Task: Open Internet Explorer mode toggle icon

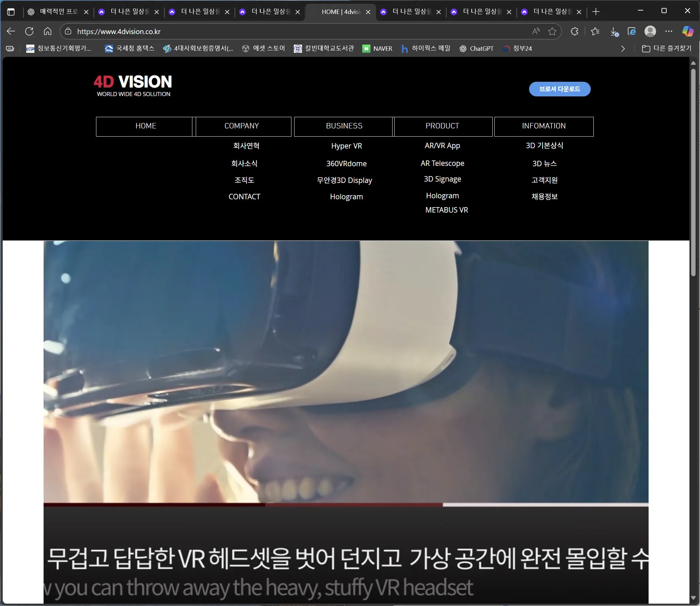Action: point(632,31)
